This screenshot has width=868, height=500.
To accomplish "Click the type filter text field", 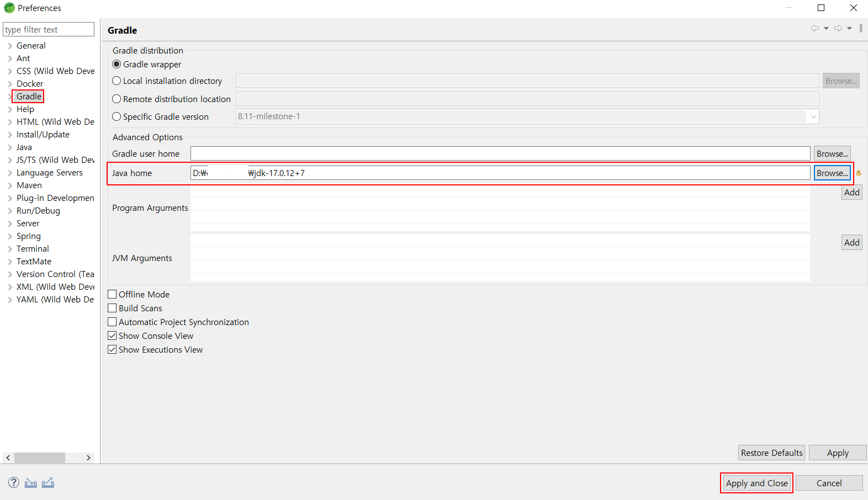I will [x=49, y=29].
